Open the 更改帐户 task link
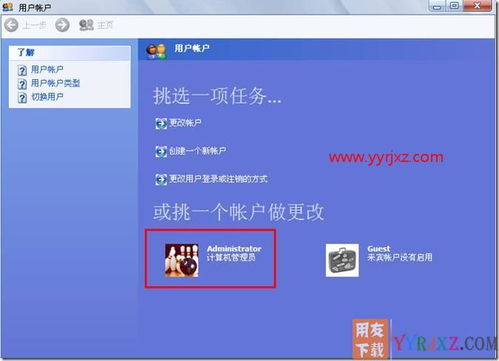 (x=185, y=123)
